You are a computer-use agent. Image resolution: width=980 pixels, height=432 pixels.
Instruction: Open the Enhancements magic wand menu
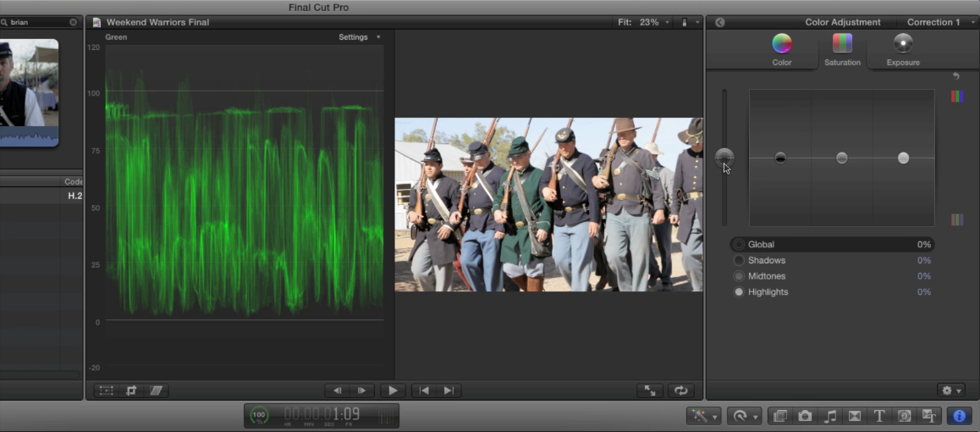(703, 416)
